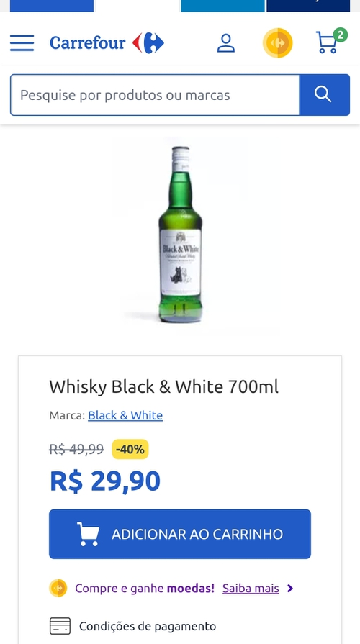Image resolution: width=360 pixels, height=644 pixels.
Task: Select the light blue top strip tab
Action: point(222,6)
